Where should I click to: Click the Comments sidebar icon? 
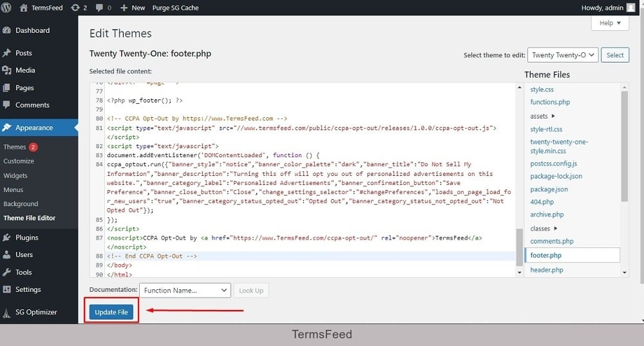pos(6,105)
